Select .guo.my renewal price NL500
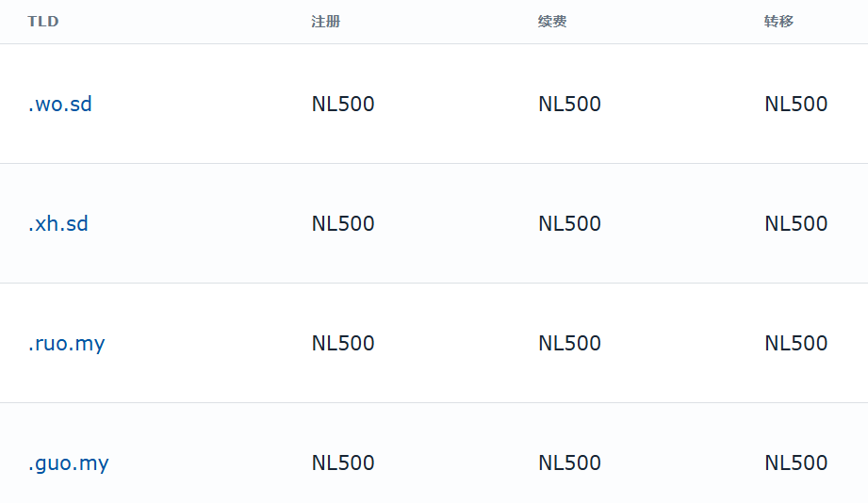Screen dimensions: 868x503 [x=569, y=462]
